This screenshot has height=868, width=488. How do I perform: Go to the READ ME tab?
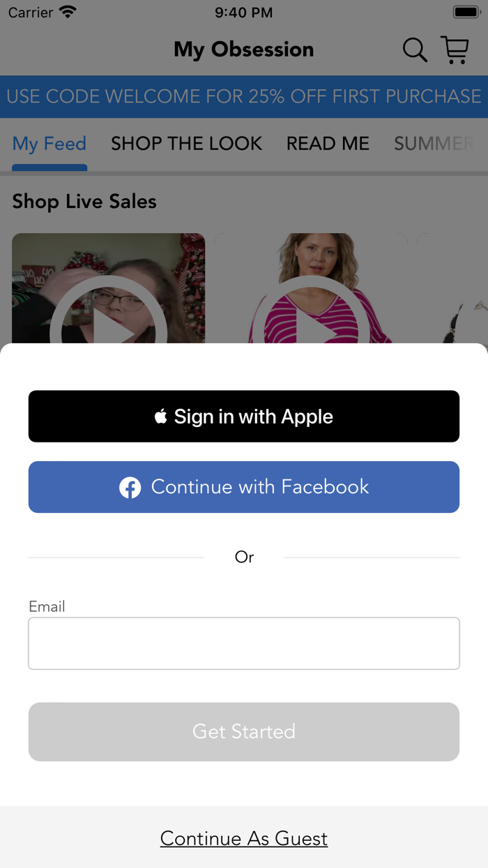328,144
